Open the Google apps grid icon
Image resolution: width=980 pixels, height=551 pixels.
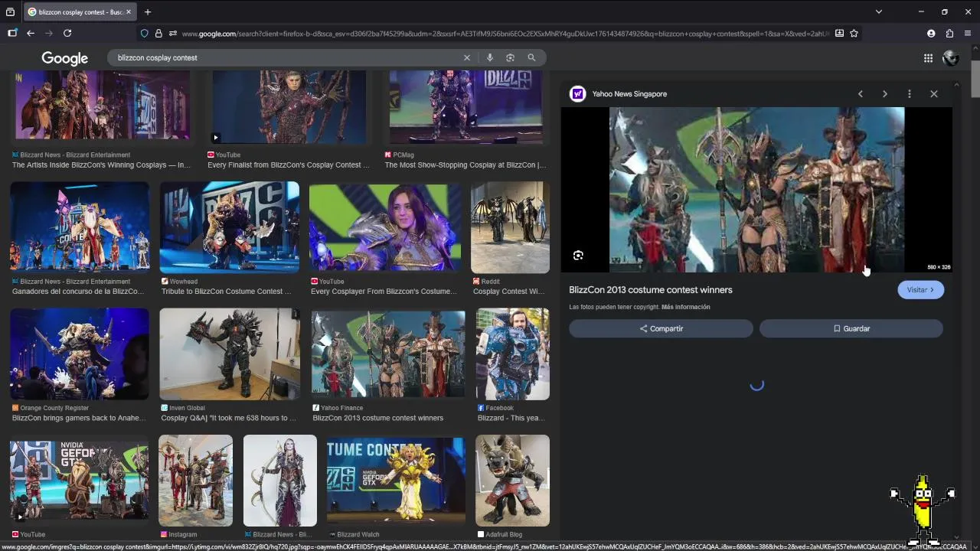click(x=928, y=58)
